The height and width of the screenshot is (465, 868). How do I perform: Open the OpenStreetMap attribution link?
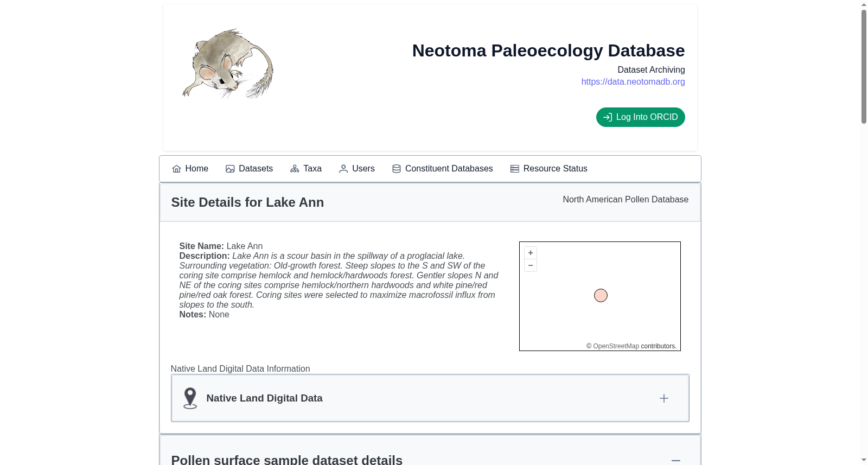tap(616, 346)
